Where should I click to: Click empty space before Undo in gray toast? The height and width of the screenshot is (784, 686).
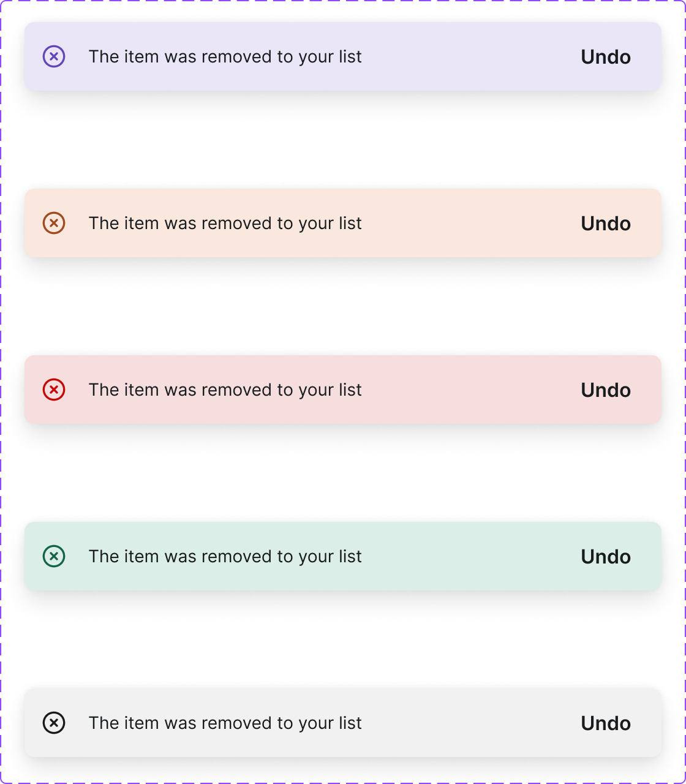click(x=472, y=723)
